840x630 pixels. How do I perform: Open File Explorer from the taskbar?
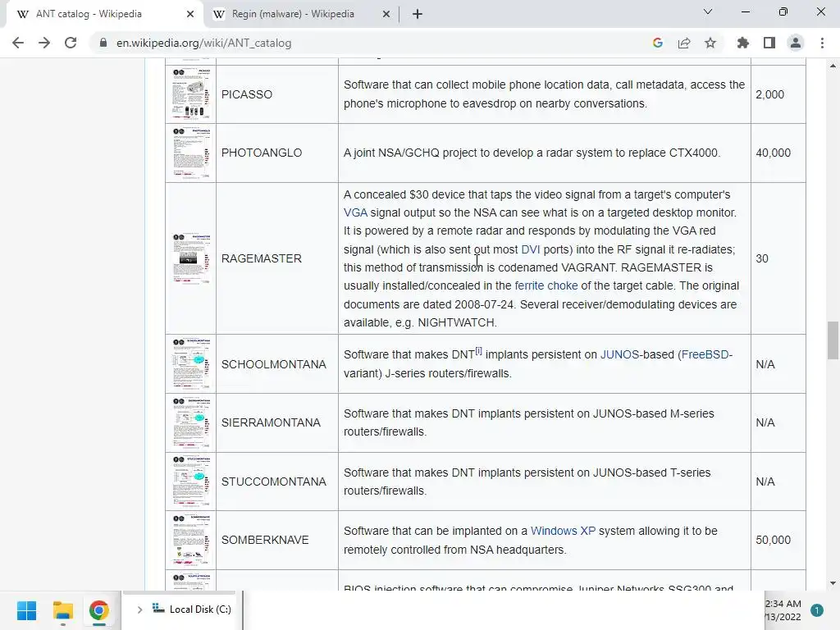[x=62, y=610]
